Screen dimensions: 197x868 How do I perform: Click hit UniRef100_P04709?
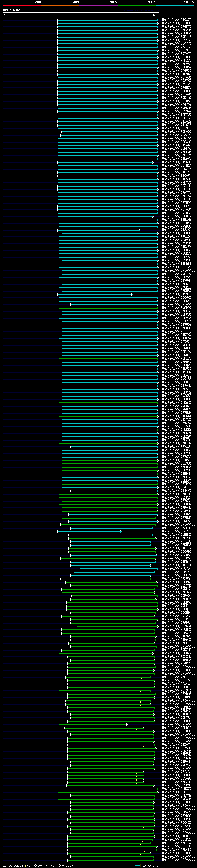coord(177,104)
